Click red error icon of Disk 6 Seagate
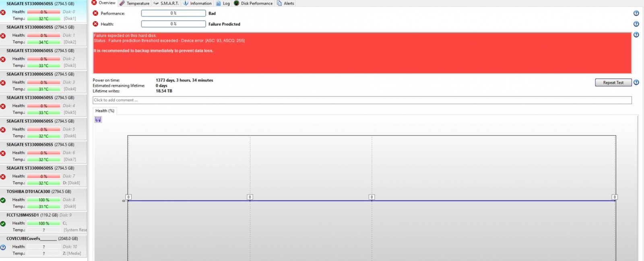Image resolution: width=644 pixels, height=261 pixels. coord(3,153)
